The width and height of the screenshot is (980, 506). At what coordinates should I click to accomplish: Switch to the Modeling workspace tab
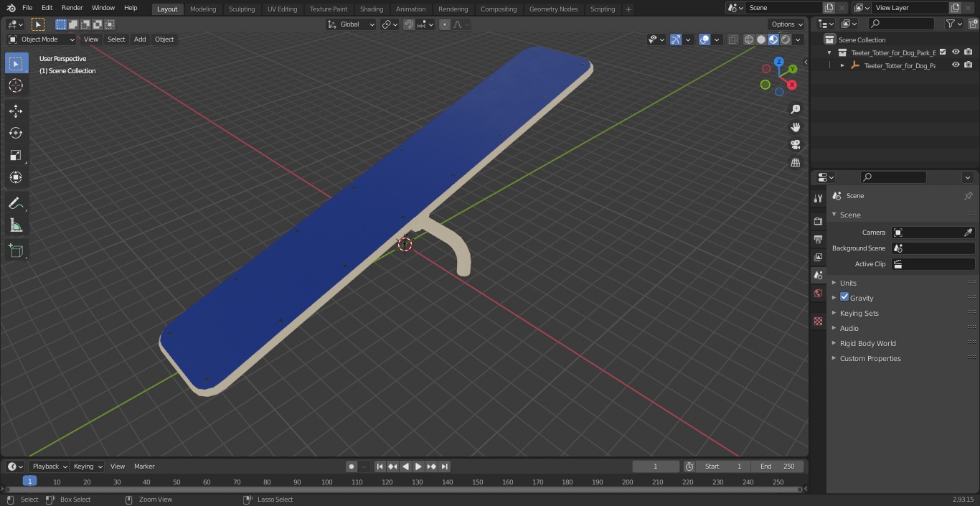[203, 9]
